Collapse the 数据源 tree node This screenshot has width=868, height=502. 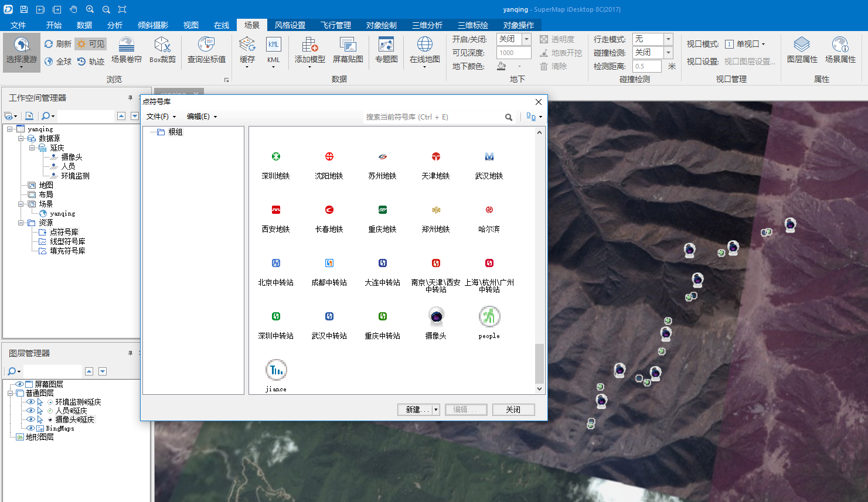(21, 138)
